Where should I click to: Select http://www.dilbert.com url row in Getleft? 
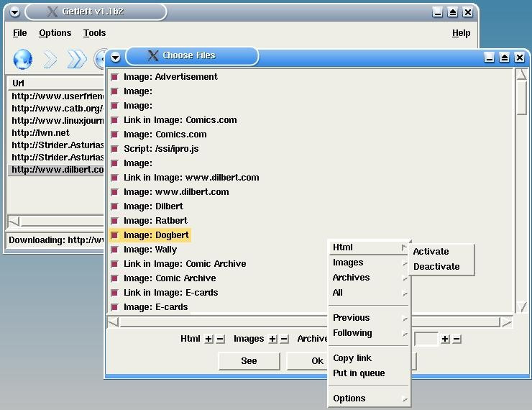click(56, 170)
